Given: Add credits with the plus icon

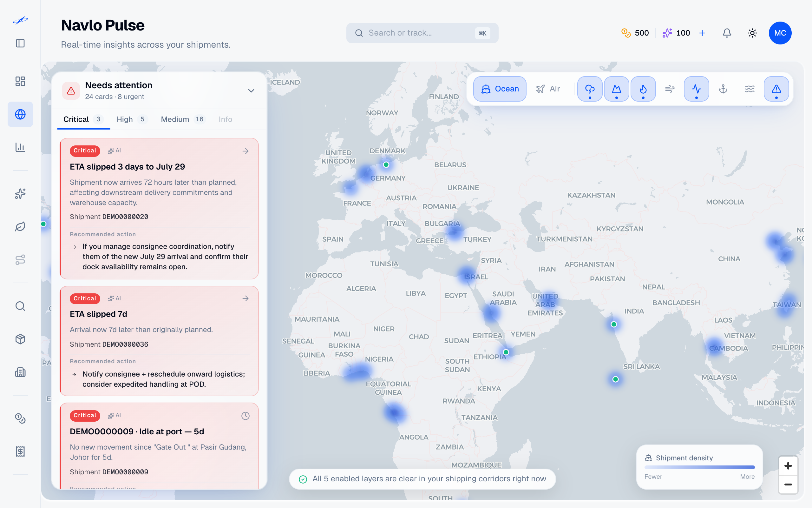Looking at the screenshot, I should pos(702,33).
